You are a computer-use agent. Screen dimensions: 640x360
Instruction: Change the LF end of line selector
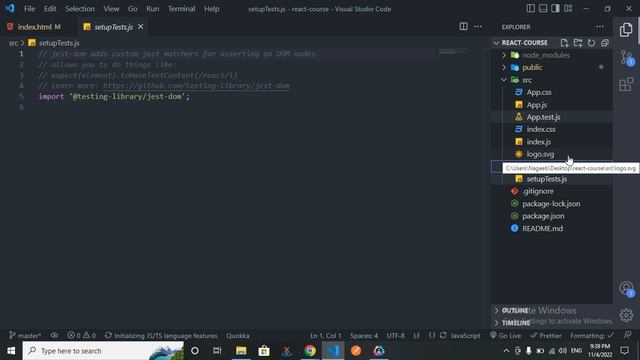tap(416, 336)
